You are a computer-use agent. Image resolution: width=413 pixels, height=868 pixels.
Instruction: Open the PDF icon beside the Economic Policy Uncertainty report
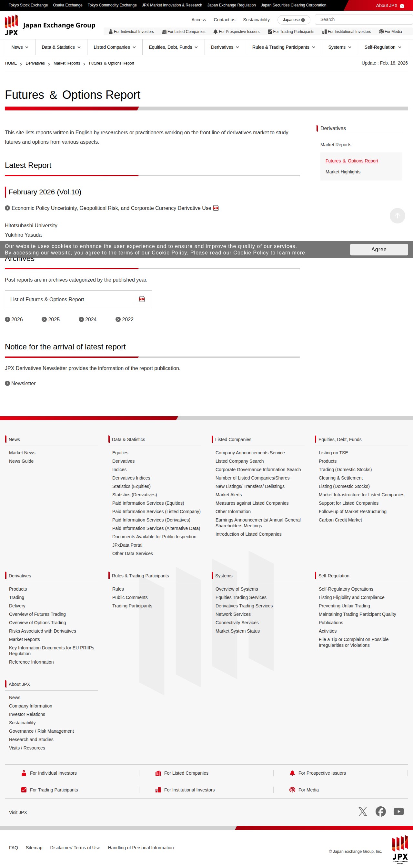(x=216, y=208)
